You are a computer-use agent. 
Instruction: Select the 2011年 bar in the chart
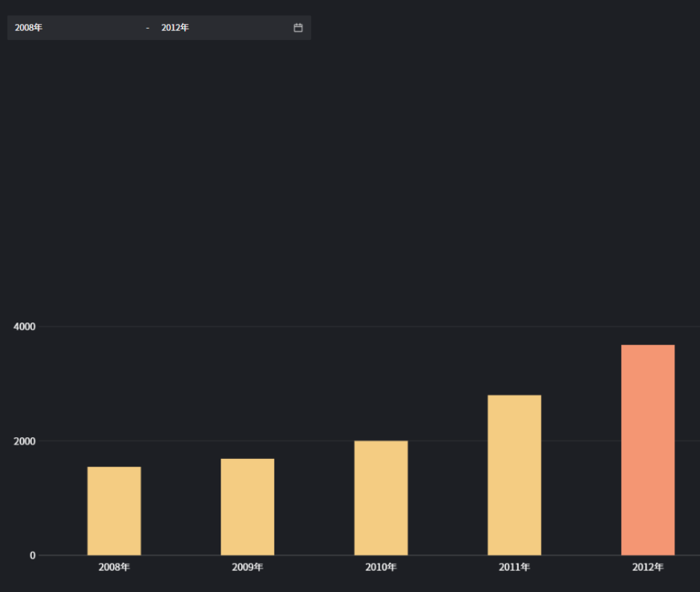pos(514,475)
